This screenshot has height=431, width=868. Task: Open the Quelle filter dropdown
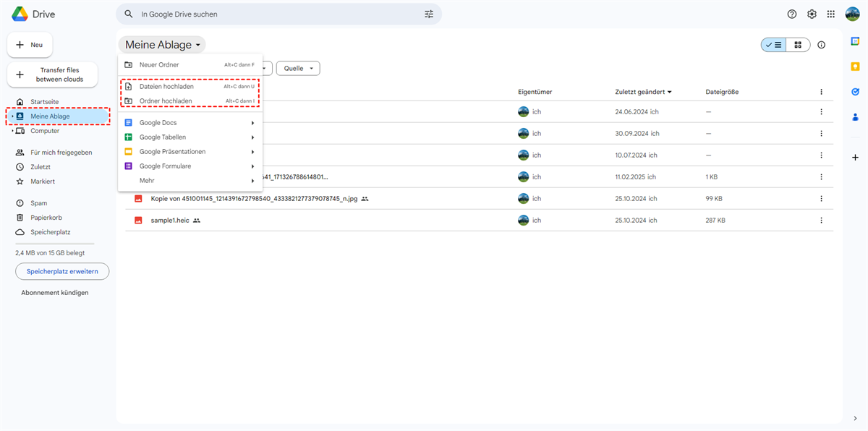pos(298,68)
